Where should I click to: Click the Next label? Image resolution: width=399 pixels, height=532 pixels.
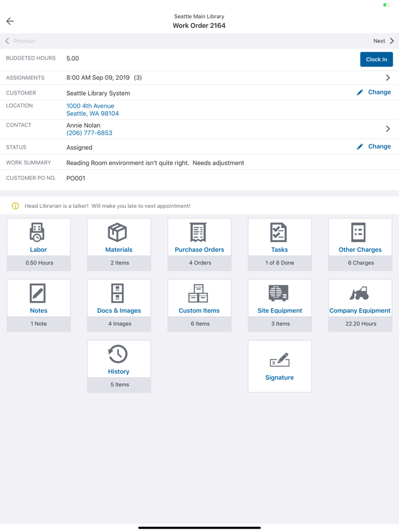(379, 41)
